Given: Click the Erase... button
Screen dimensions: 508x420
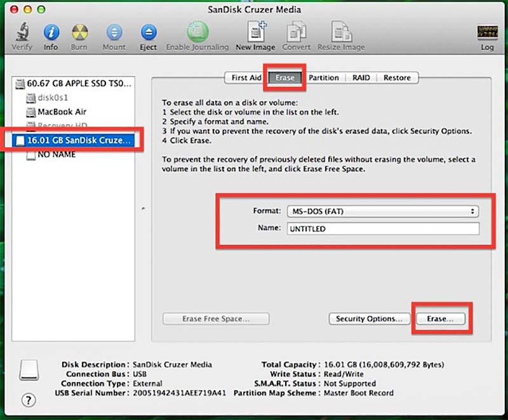Looking at the screenshot, I should click(441, 319).
